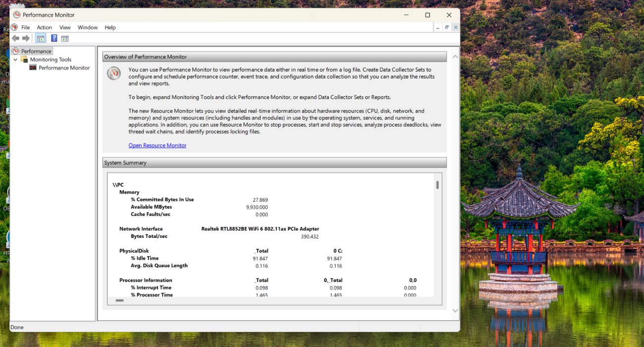This screenshot has height=347, width=644.
Task: Open the Window menu
Action: tap(88, 27)
